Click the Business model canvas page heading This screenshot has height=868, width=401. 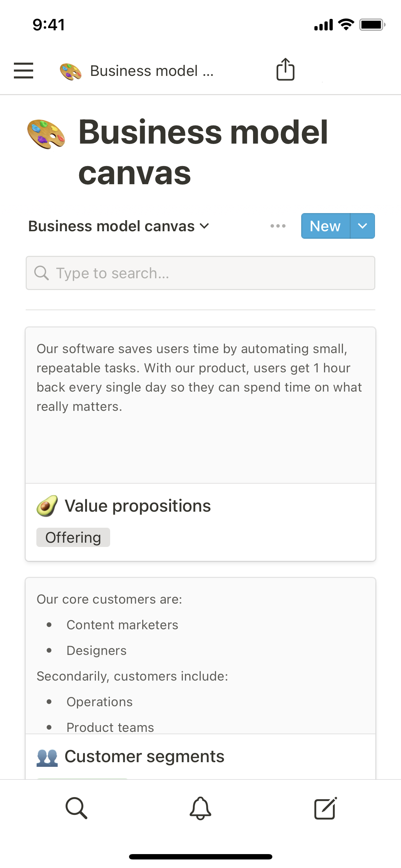tap(203, 152)
